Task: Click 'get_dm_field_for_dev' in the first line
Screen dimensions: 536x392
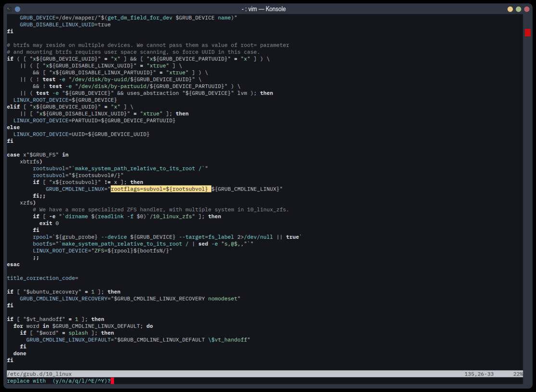Action: point(140,18)
